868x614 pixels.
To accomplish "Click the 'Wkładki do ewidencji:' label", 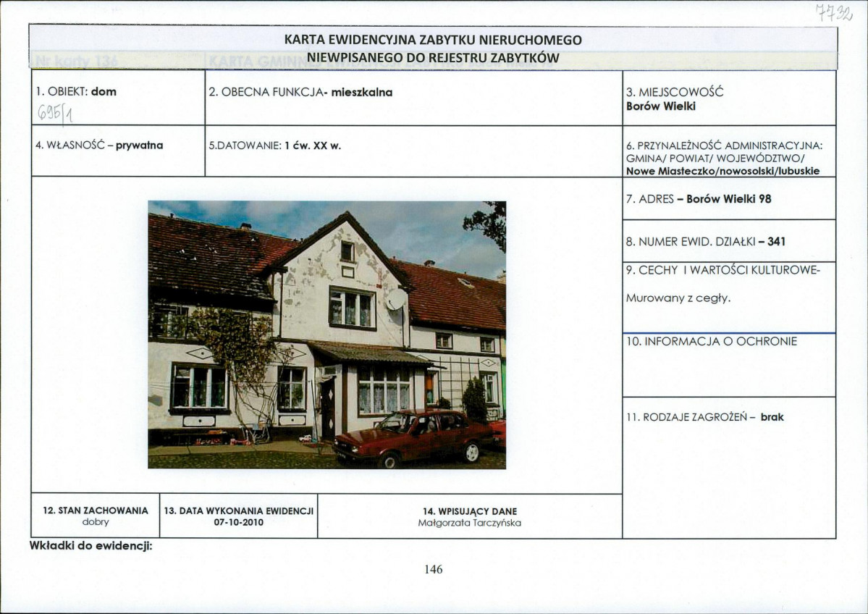I will 90,546.
